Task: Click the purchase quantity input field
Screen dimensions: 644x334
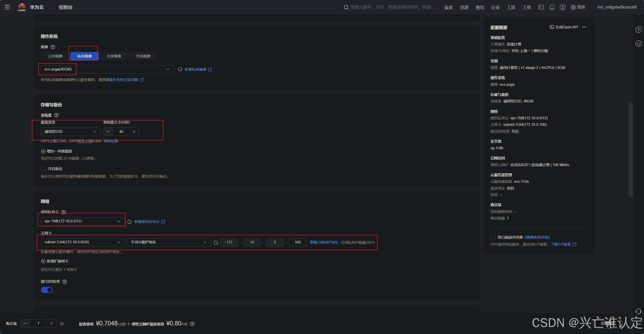Action: coord(38,323)
